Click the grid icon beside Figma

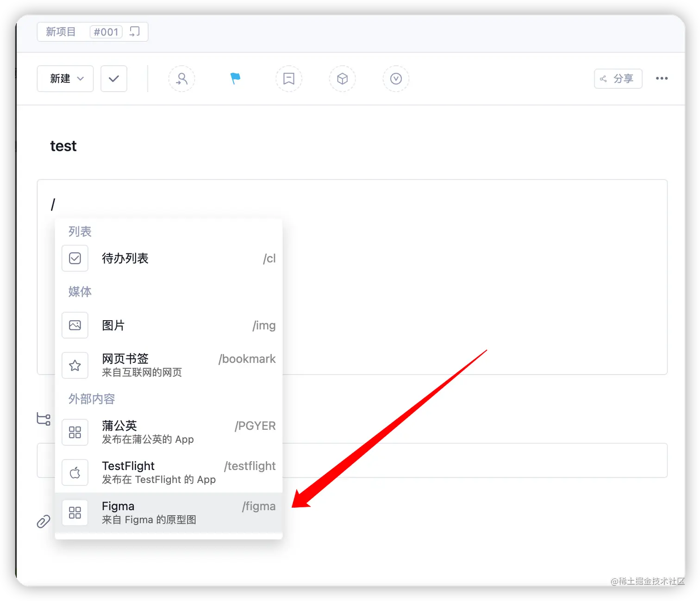(75, 513)
